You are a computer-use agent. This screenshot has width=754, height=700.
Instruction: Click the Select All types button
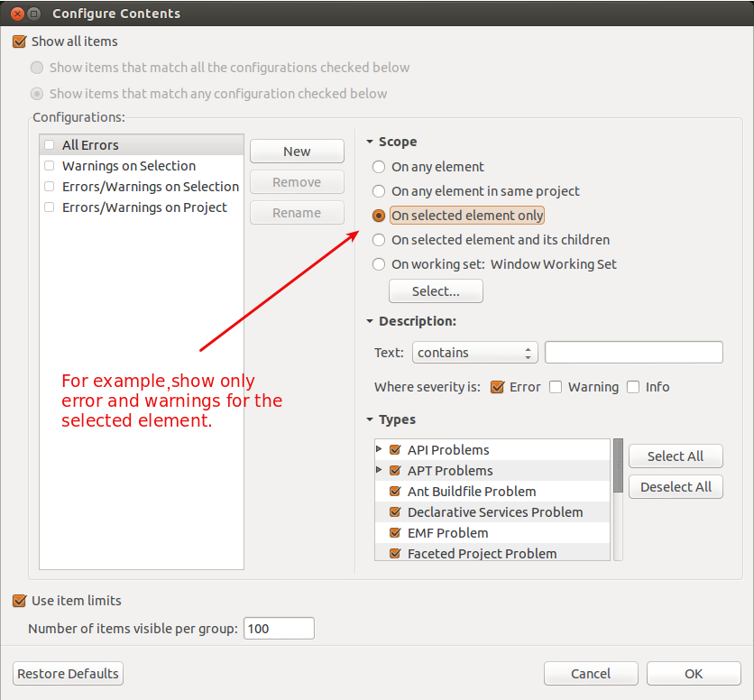(x=676, y=456)
